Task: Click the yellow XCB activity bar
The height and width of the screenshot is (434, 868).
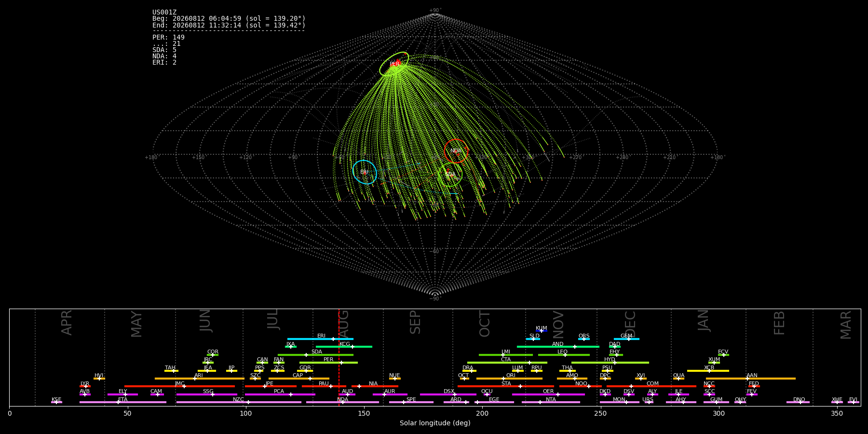Action: tap(708, 371)
